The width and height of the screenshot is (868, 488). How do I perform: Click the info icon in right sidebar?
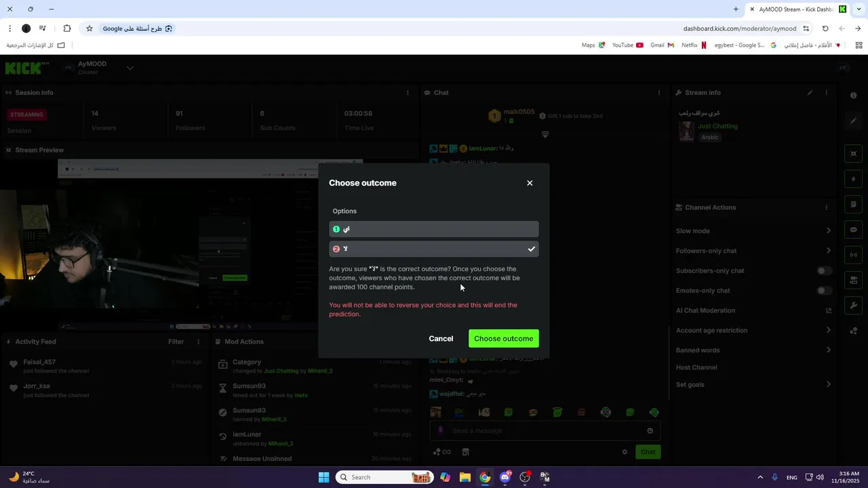tap(854, 96)
